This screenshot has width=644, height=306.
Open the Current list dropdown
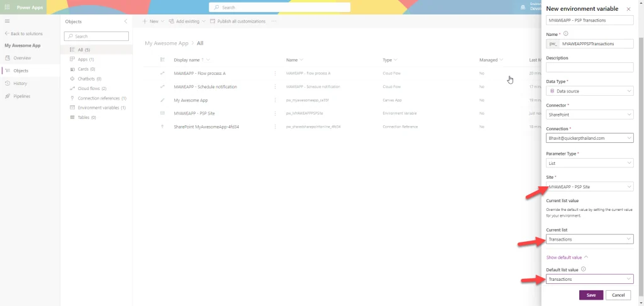(x=589, y=239)
